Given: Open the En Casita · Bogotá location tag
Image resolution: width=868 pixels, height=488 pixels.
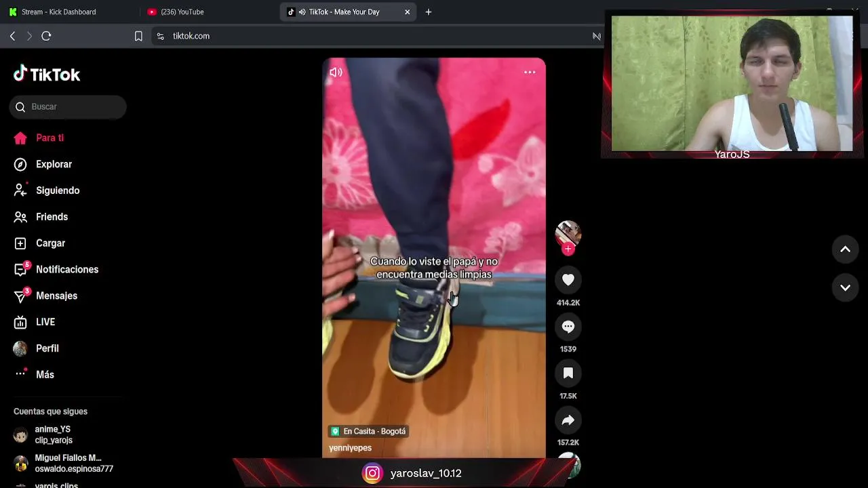Looking at the screenshot, I should [368, 431].
